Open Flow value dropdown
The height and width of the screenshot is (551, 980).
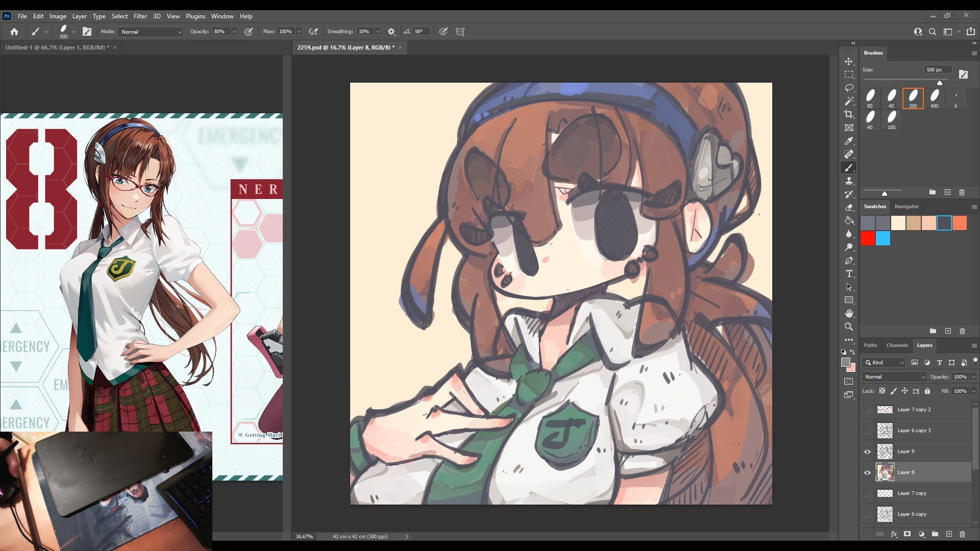tap(299, 32)
